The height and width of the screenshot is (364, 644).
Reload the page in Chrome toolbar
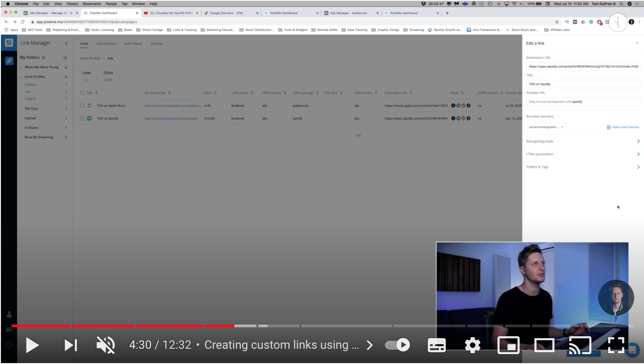(23, 22)
